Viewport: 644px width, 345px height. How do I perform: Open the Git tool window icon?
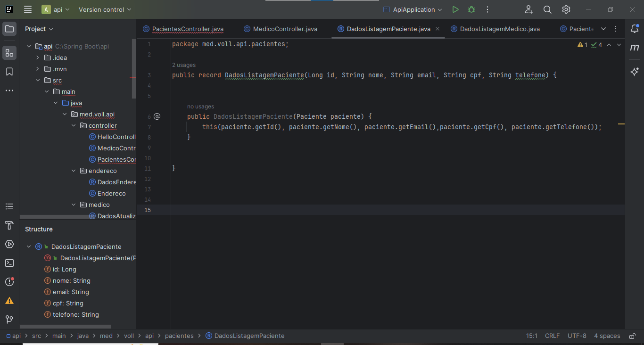click(9, 320)
